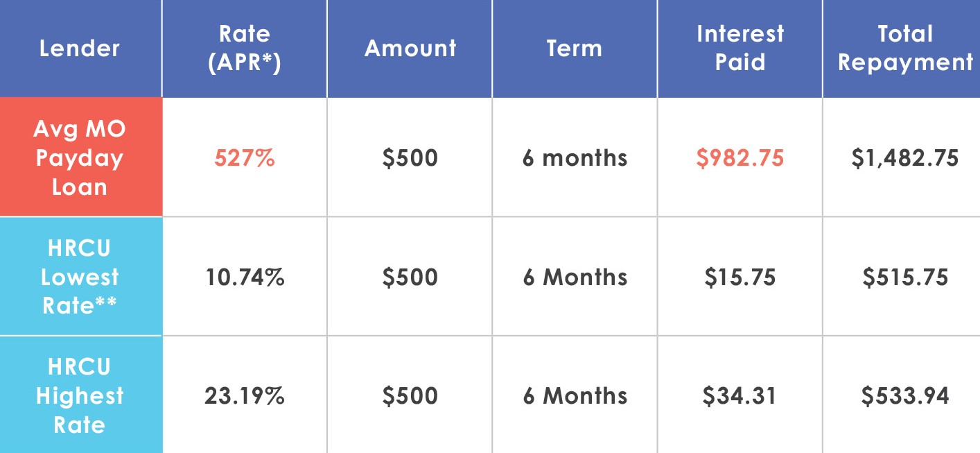
Task: Select the $515.75 total repayment cell
Action: pos(905,277)
